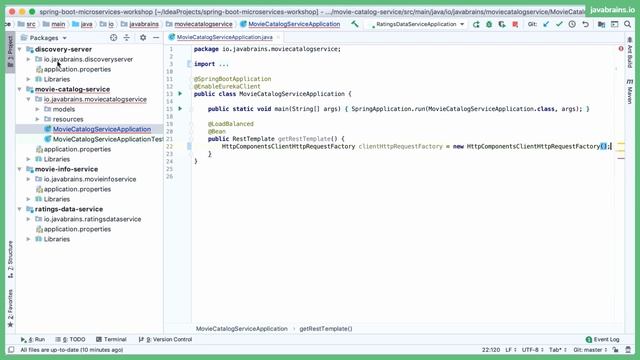Screen dimensions: 640x360
Task: Click the tool window toggle square in status bar
Action: [x=11, y=350]
